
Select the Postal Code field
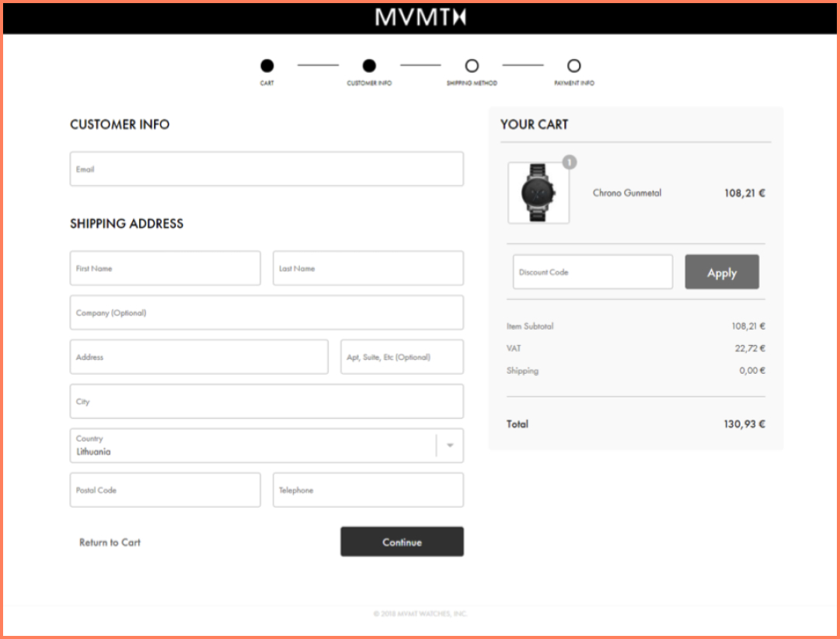click(x=165, y=490)
